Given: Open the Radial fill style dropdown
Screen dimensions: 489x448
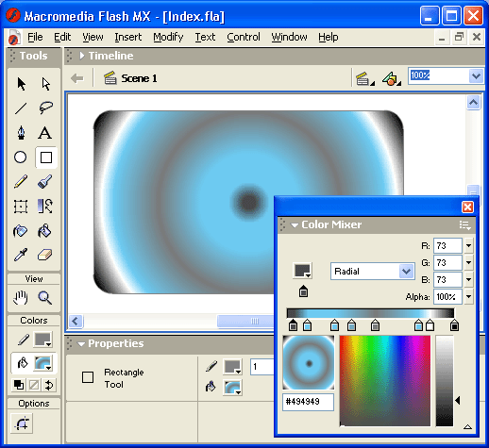Looking at the screenshot, I should 373,271.
